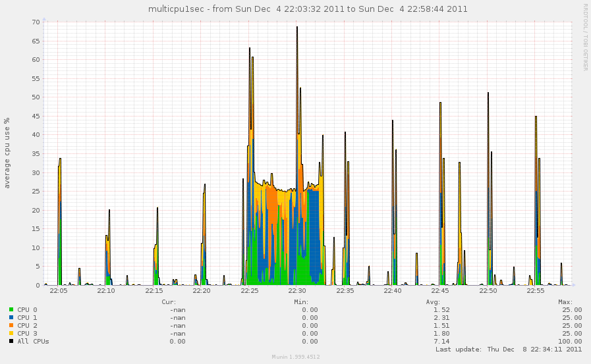
Task: Click the "average cpu use %" axis label
Action: coord(7,153)
